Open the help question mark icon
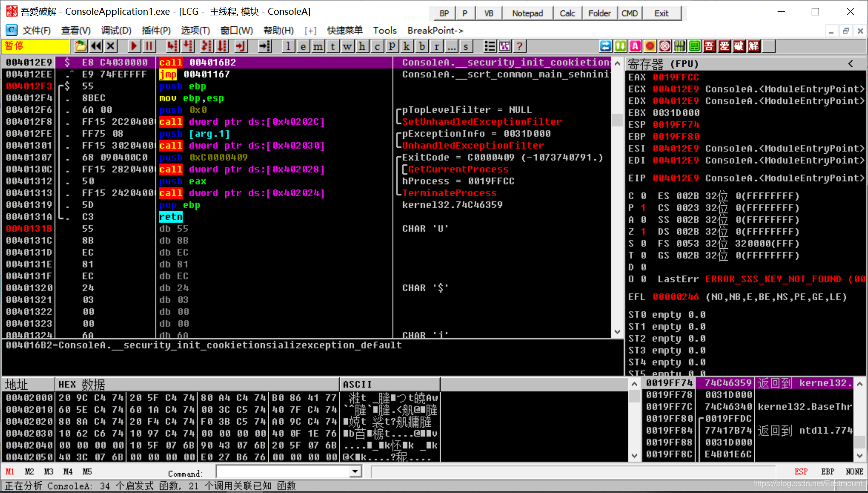868x493 pixels. pos(519,46)
